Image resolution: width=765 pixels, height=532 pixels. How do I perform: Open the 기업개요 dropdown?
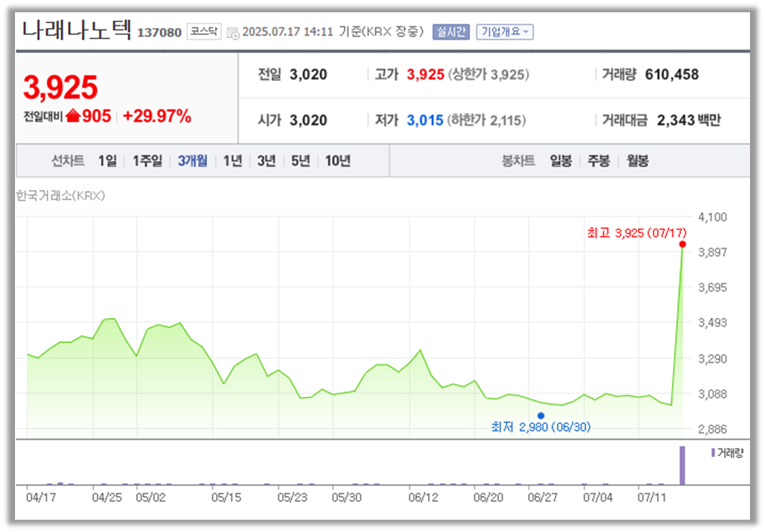click(505, 32)
